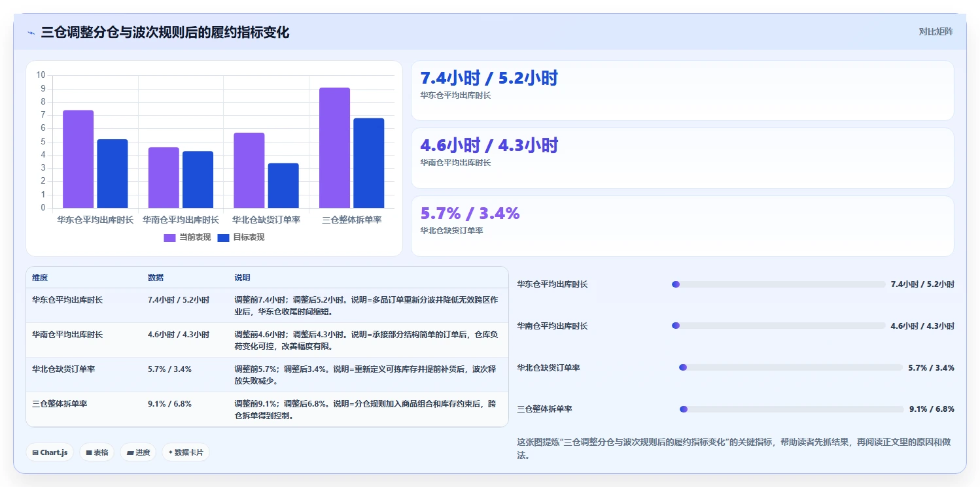Select the 华北仓缺货订单率 table row name

coord(63,369)
